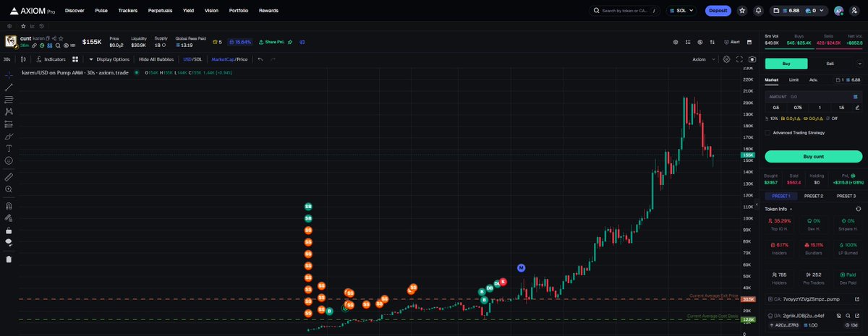Screen dimensions: 868x336
Task: Open Share PnL
Action: coord(273,42)
